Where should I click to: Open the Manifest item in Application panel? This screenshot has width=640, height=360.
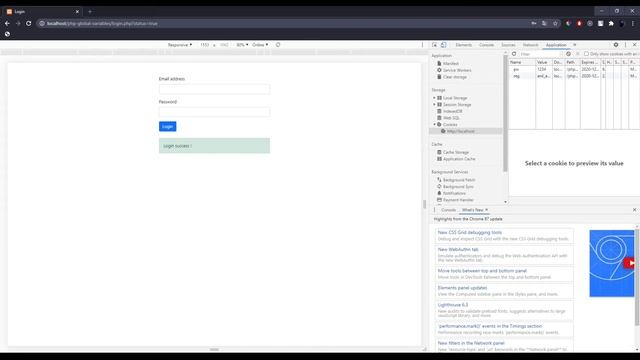(x=451, y=64)
